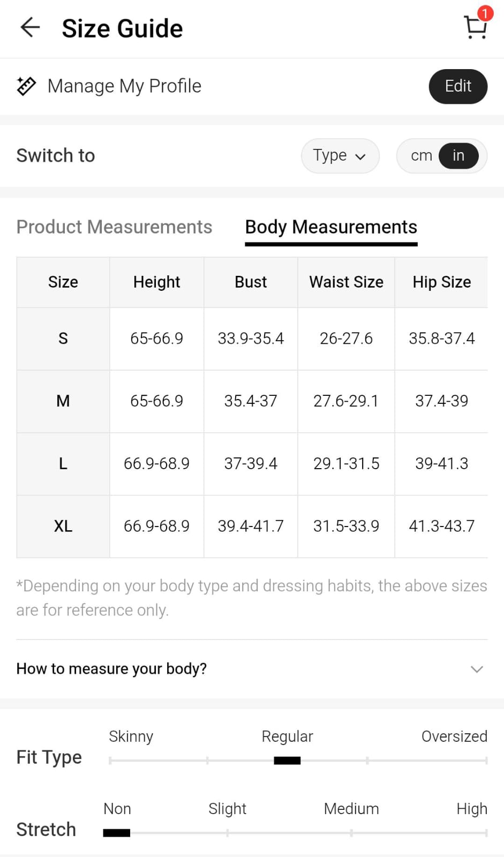The height and width of the screenshot is (857, 504).
Task: Select Body Measurements tab
Action: point(330,227)
